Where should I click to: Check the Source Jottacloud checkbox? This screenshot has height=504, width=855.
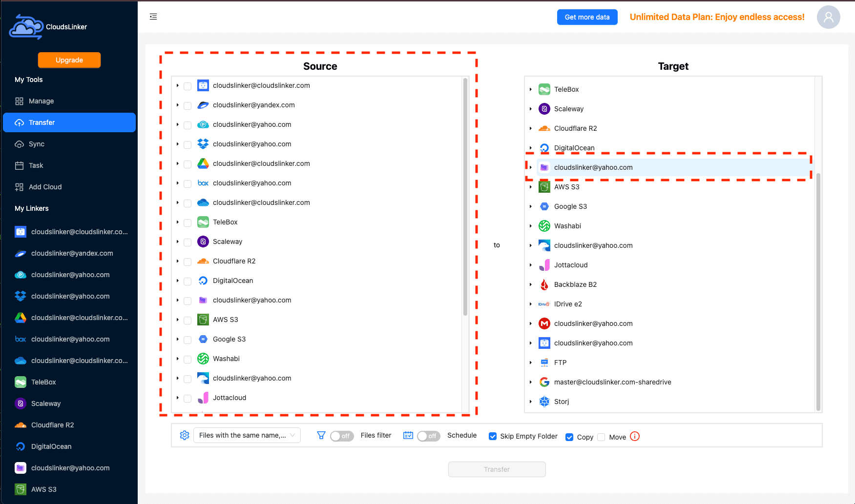pyautogui.click(x=188, y=398)
